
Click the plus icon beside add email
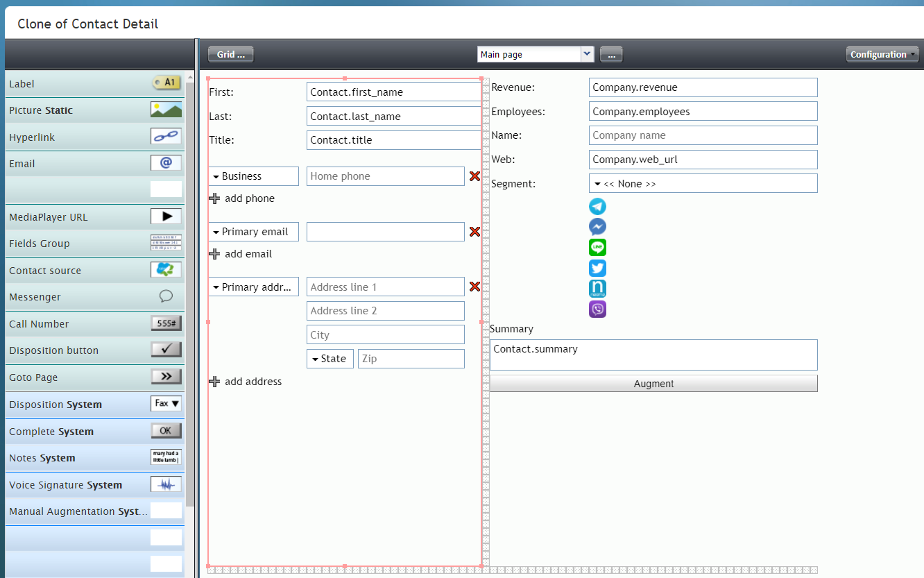(214, 254)
